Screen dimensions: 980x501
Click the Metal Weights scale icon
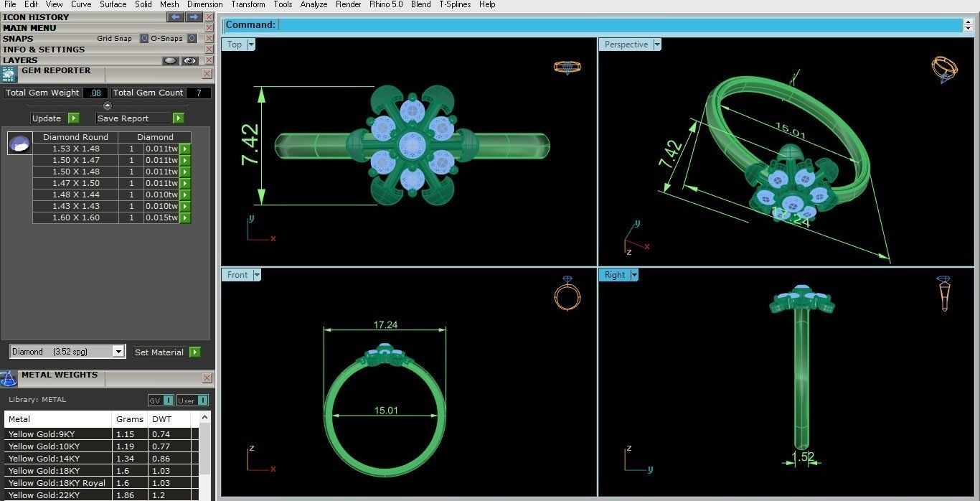pyautogui.click(x=9, y=378)
